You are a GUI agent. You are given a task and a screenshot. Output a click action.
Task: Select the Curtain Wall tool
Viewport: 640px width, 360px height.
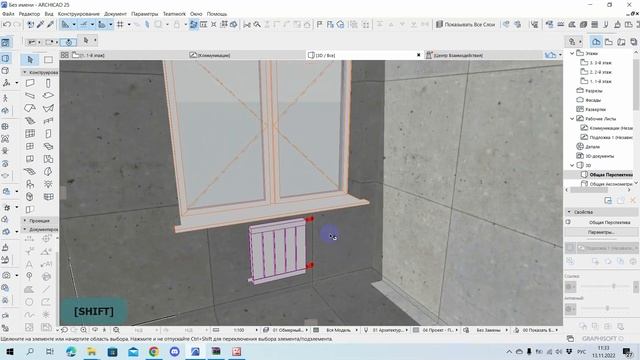click(30, 133)
